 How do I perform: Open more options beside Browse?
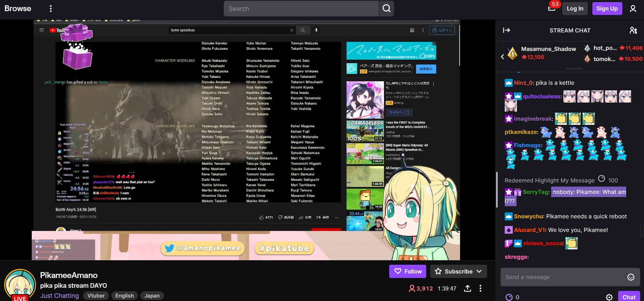[51, 8]
